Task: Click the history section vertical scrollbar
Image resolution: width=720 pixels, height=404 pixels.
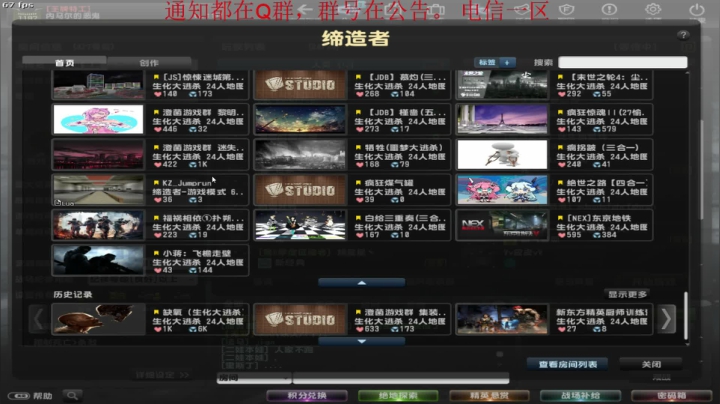Action: [x=686, y=316]
